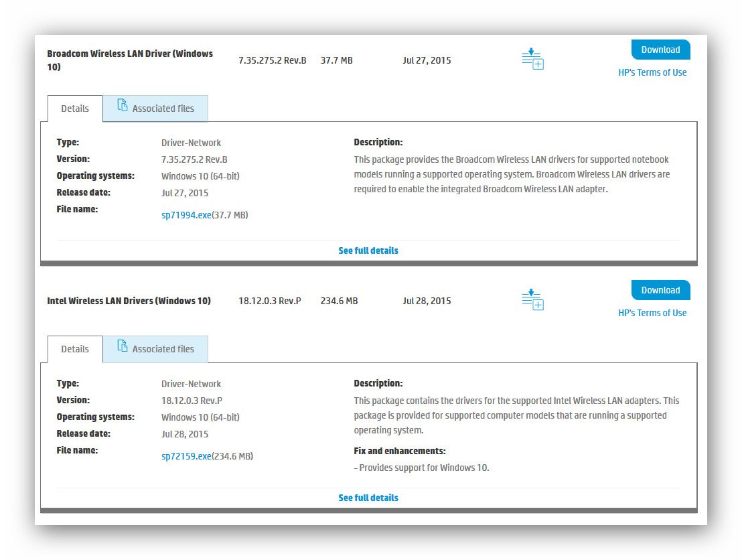Click Windows 10 (64-bit) in Broadcom details
This screenshot has height=560, width=742.
200,176
